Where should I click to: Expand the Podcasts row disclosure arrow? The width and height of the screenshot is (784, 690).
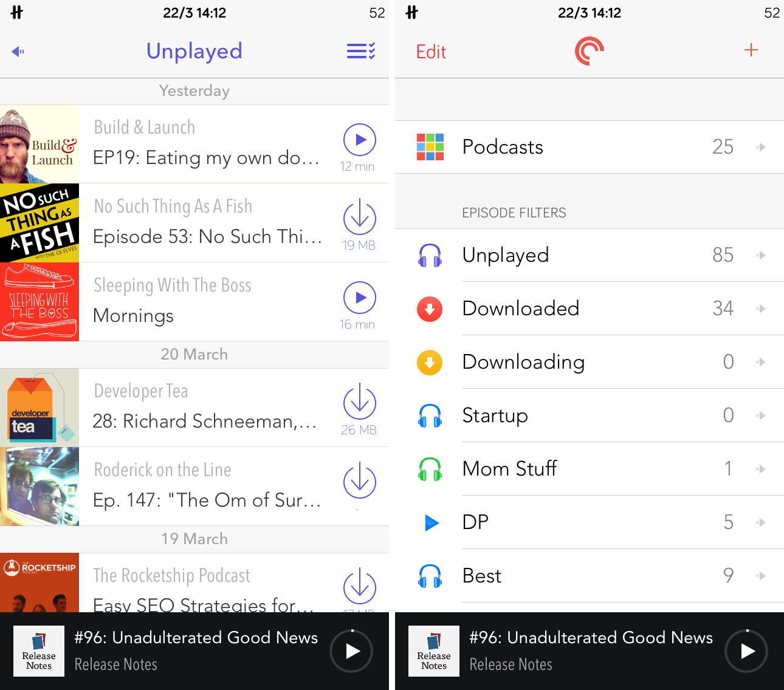point(761,146)
